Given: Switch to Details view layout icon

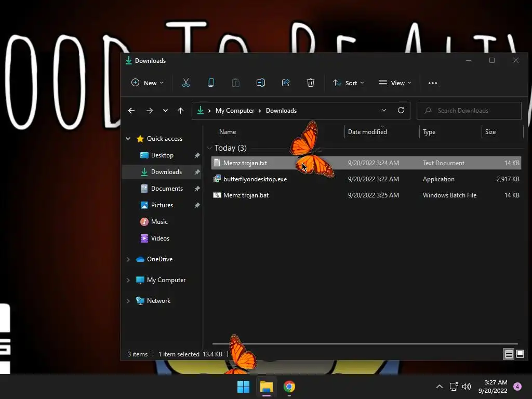Looking at the screenshot, I should pyautogui.click(x=509, y=354).
